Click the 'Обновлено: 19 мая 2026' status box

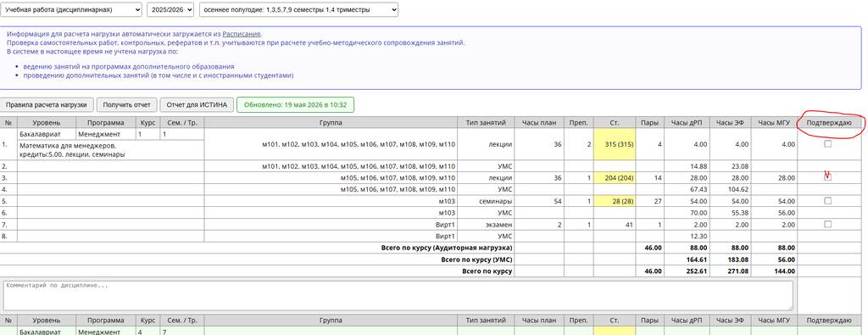pos(296,104)
